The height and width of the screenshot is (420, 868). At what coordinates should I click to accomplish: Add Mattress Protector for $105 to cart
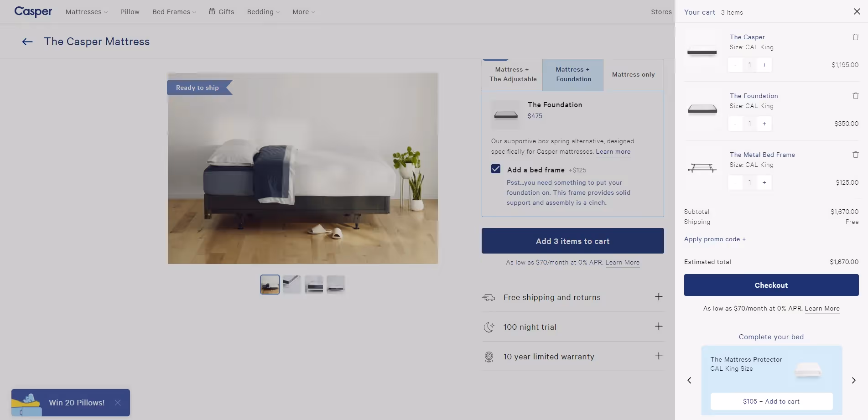pyautogui.click(x=771, y=401)
